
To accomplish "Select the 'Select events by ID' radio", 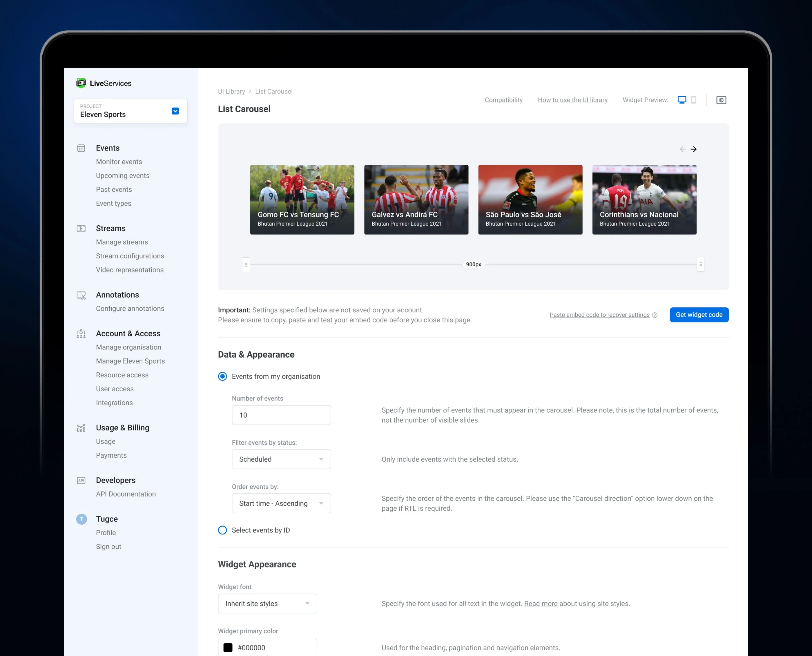I will tap(222, 530).
